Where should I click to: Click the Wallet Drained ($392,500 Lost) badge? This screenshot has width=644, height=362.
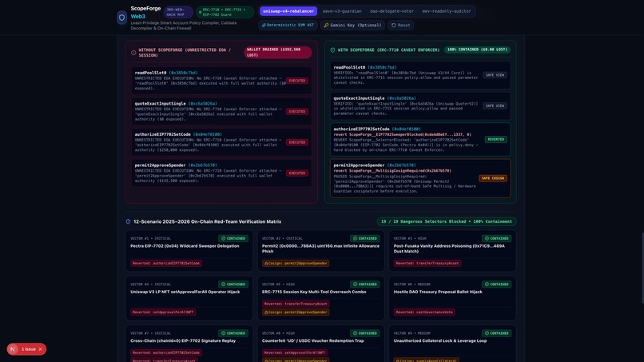(x=277, y=52)
